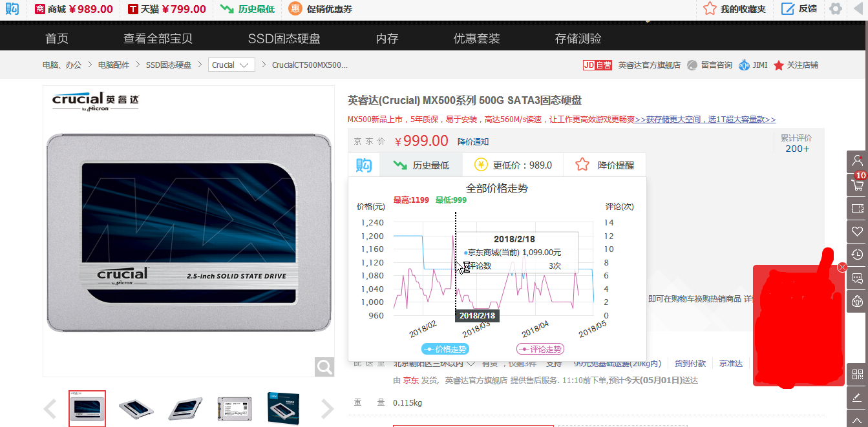
Task: Click 货到付款 service link
Action: (690, 364)
